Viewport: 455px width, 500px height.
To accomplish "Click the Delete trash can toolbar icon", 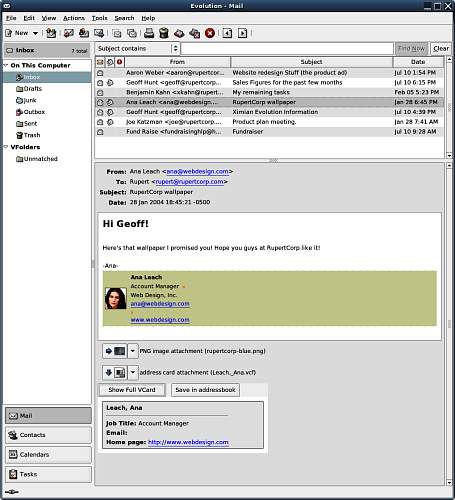I will [164, 33].
